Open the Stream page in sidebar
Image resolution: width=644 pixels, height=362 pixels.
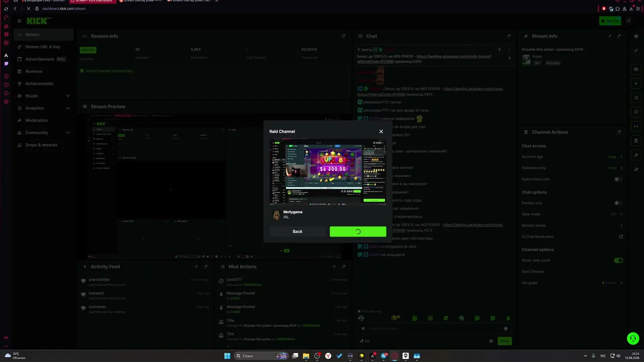(44, 35)
